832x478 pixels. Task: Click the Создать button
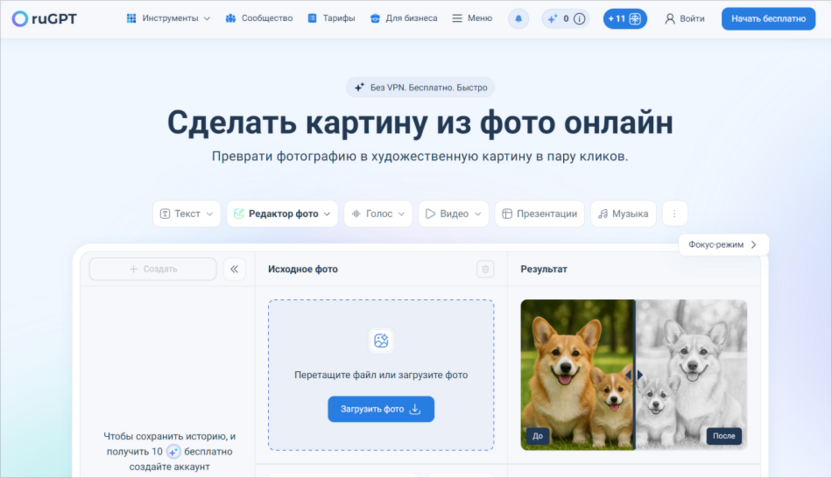(x=153, y=269)
